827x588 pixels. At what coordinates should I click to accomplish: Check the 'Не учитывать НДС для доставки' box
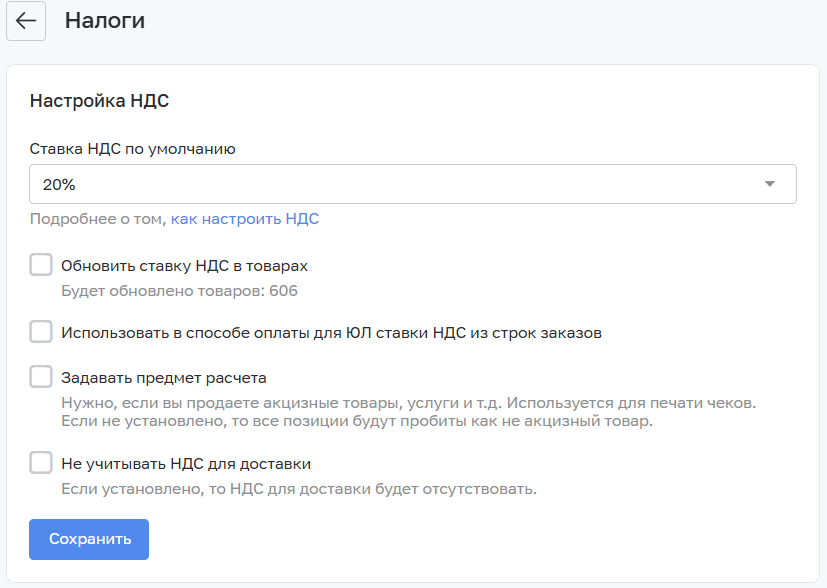pyautogui.click(x=41, y=463)
